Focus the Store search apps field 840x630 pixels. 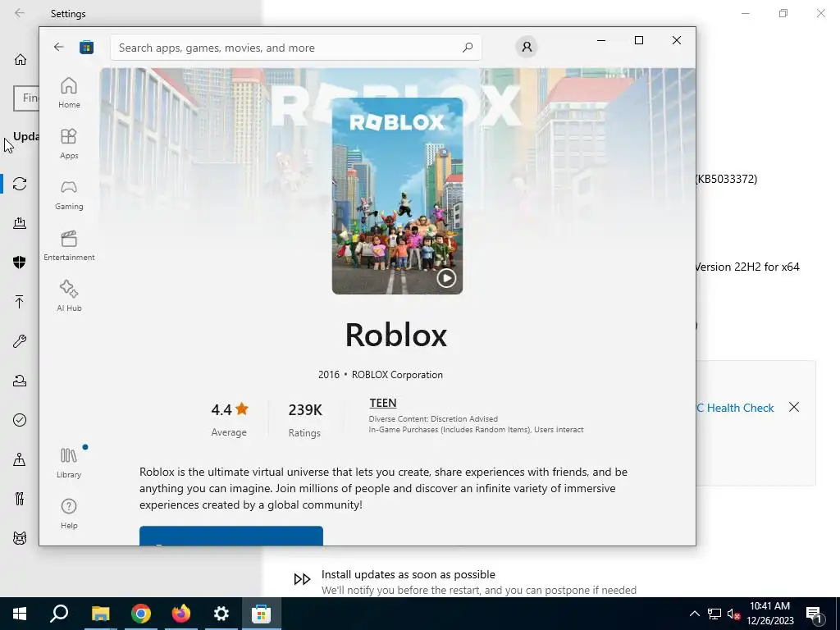295,48
